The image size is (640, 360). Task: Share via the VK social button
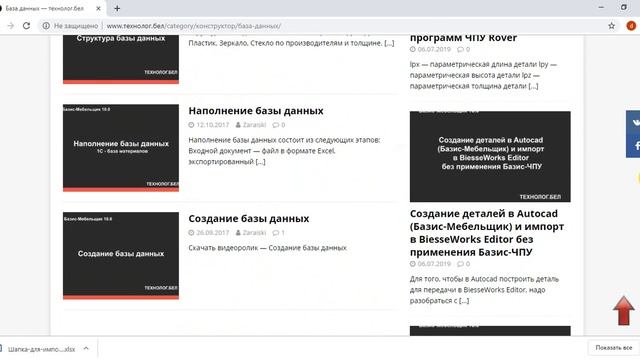pos(634,122)
